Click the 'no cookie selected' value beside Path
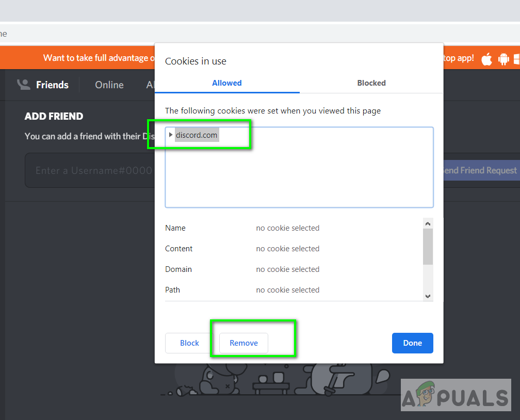520x420 pixels. point(287,289)
